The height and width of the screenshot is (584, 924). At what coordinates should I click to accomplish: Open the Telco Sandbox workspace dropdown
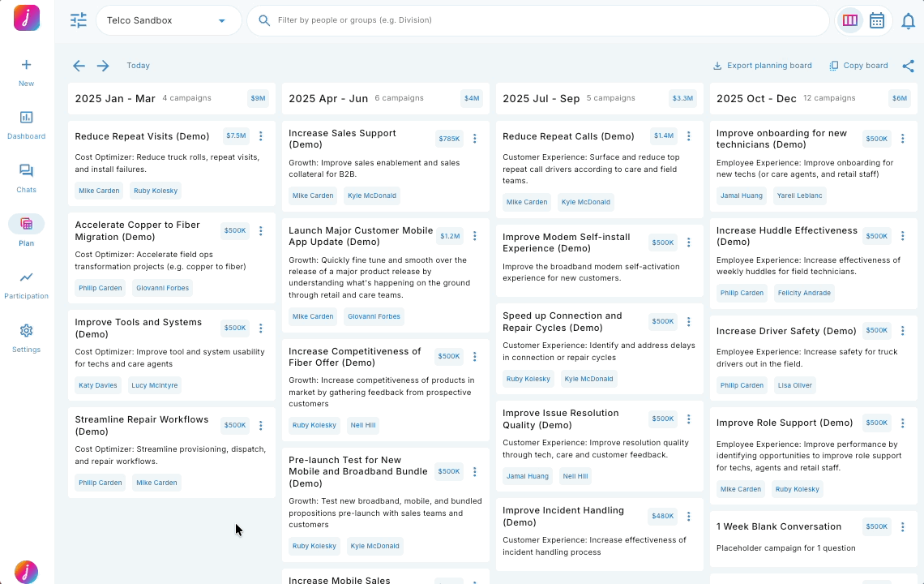pyautogui.click(x=168, y=20)
